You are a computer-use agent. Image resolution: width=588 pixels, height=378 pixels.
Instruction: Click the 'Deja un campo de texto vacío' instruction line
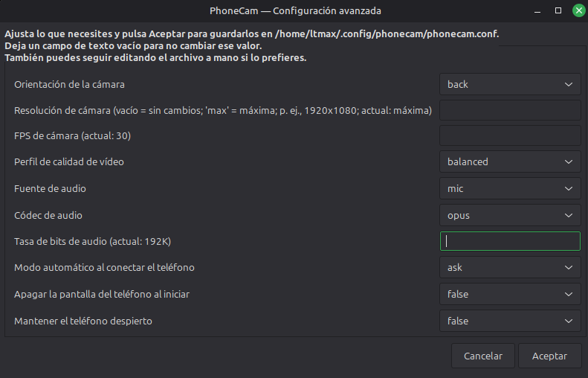tap(133, 46)
